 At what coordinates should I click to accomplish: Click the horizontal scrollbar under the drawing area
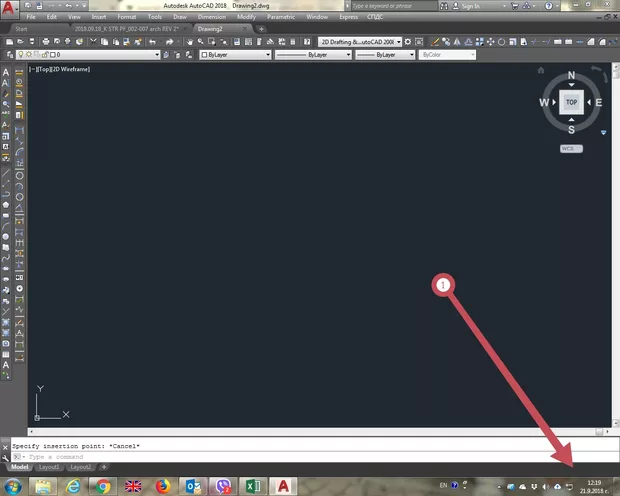pos(319,432)
